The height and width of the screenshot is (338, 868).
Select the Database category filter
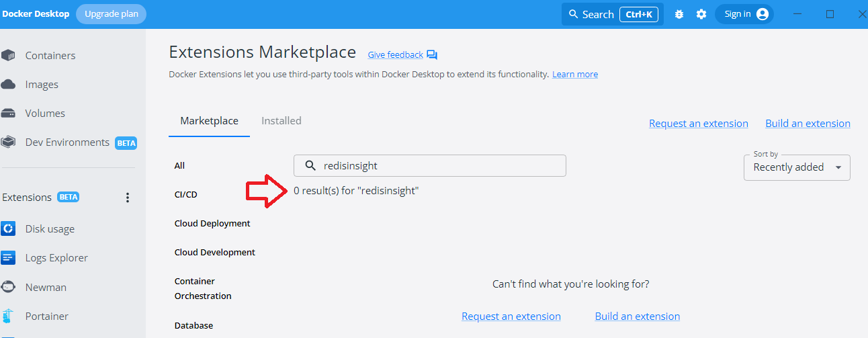coord(193,325)
